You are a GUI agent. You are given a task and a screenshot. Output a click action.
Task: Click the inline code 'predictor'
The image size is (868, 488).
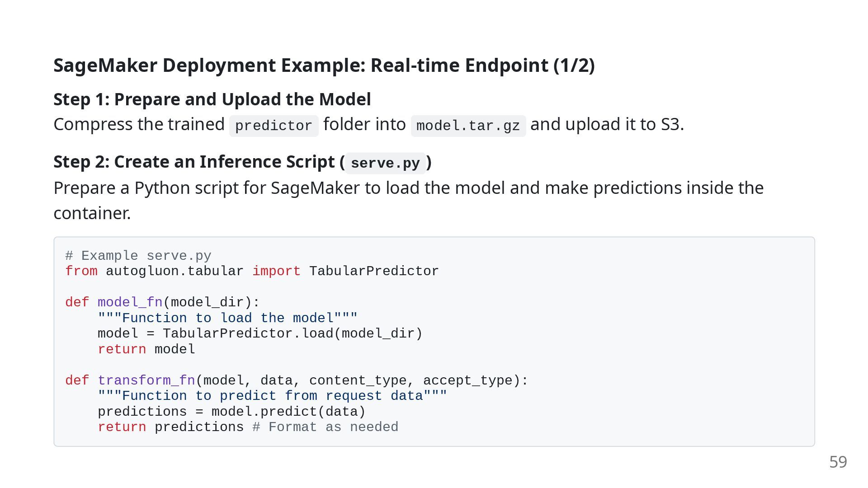tap(274, 126)
